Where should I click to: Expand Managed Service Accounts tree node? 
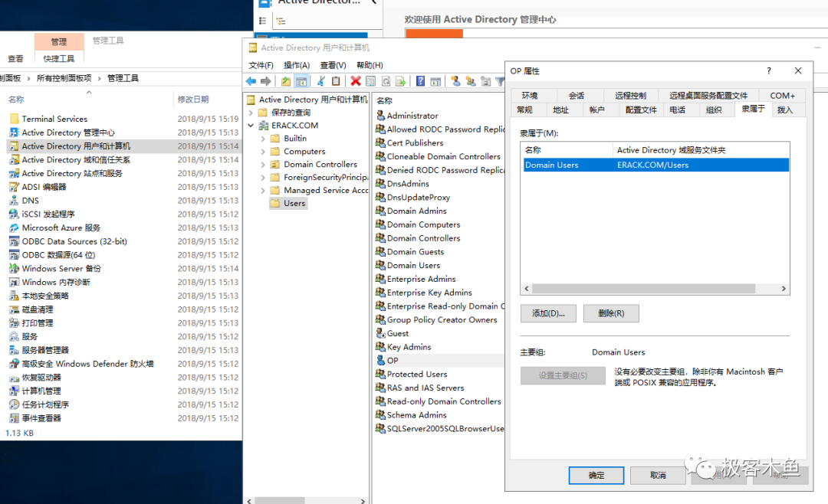coord(263,191)
